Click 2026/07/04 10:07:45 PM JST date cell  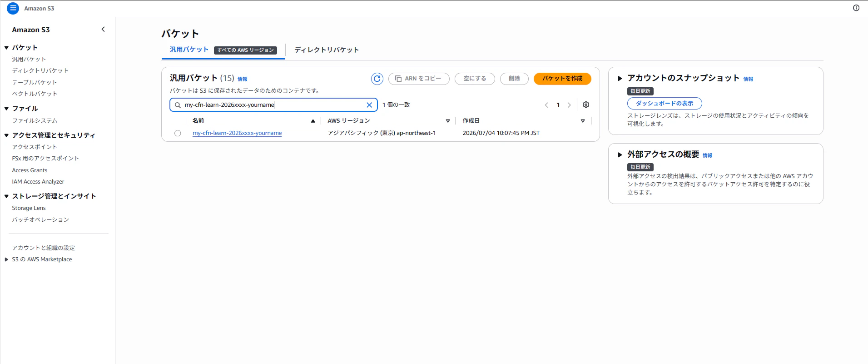click(501, 133)
